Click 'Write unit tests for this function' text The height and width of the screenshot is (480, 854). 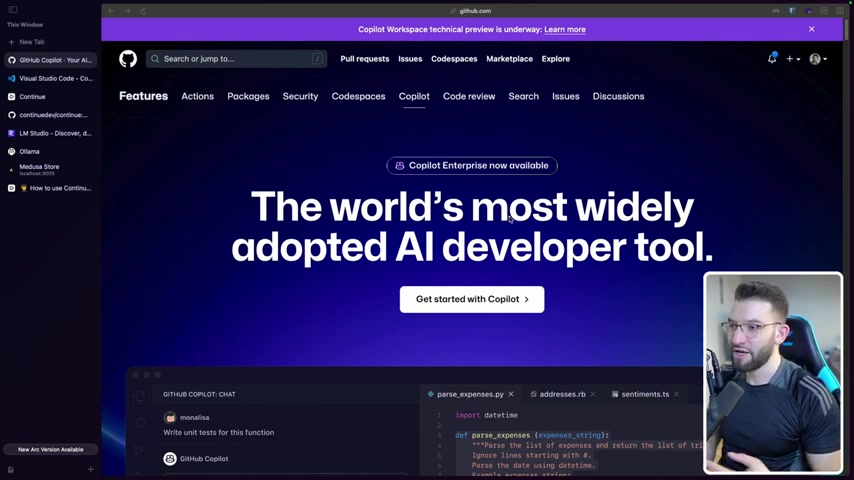[218, 432]
